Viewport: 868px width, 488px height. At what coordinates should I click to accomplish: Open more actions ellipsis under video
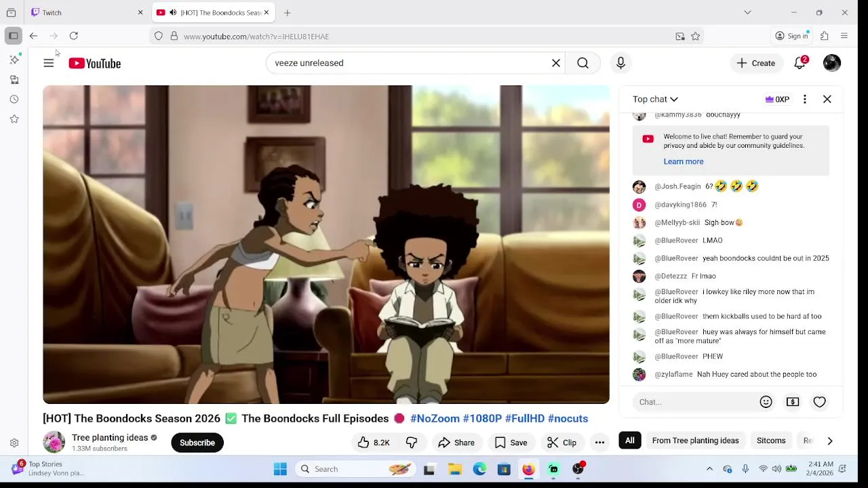(x=599, y=443)
